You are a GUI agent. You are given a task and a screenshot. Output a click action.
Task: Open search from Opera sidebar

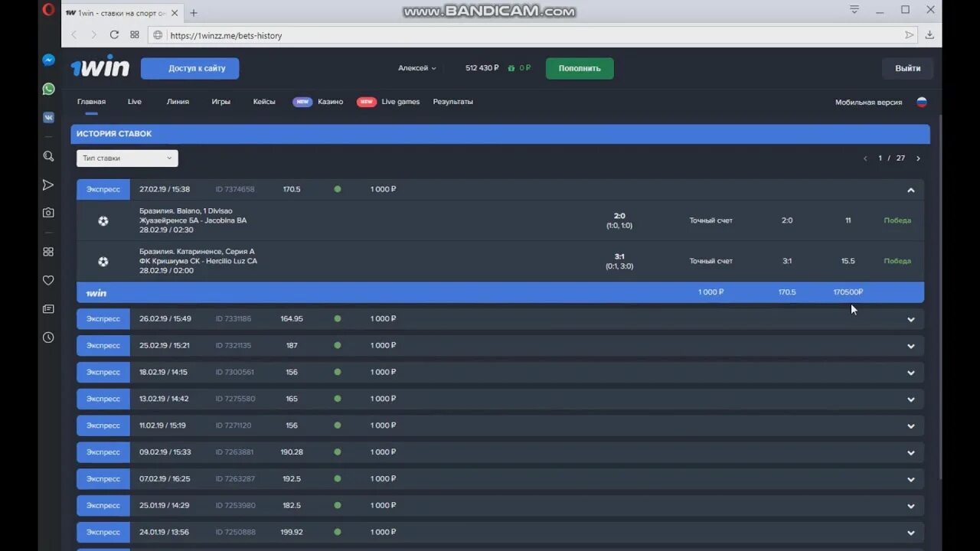coord(48,156)
